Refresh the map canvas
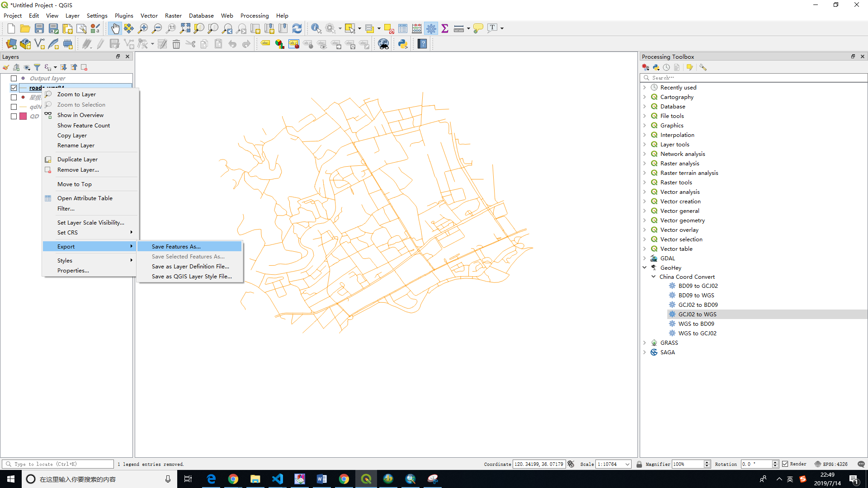 click(297, 28)
